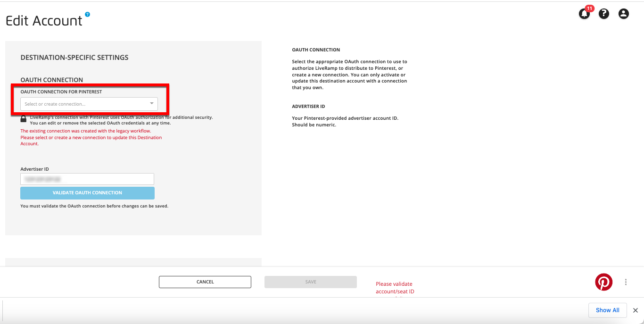Click the Advertiser ID field label
644x324 pixels.
(x=34, y=169)
